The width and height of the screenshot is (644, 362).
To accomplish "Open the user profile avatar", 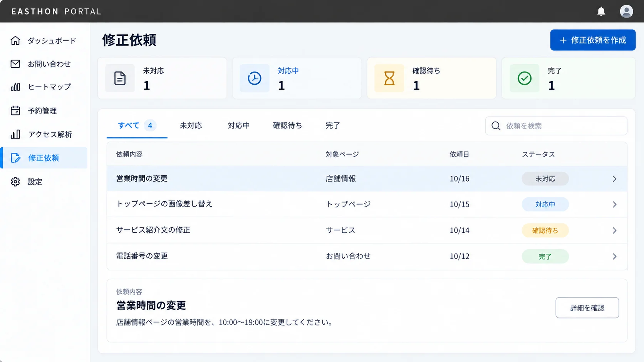I will [x=626, y=12].
